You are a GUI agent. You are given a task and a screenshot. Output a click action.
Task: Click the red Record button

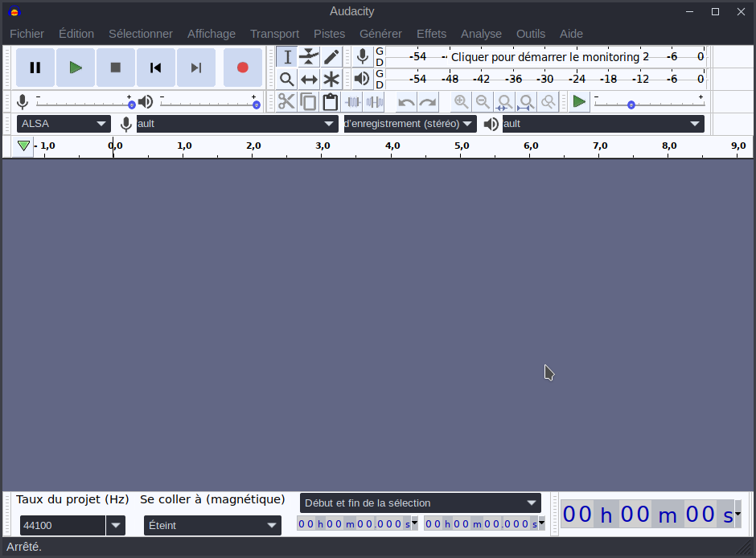(242, 68)
